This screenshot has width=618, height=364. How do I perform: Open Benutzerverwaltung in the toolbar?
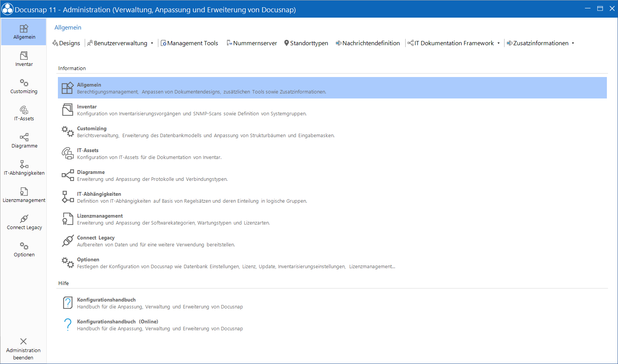[117, 43]
